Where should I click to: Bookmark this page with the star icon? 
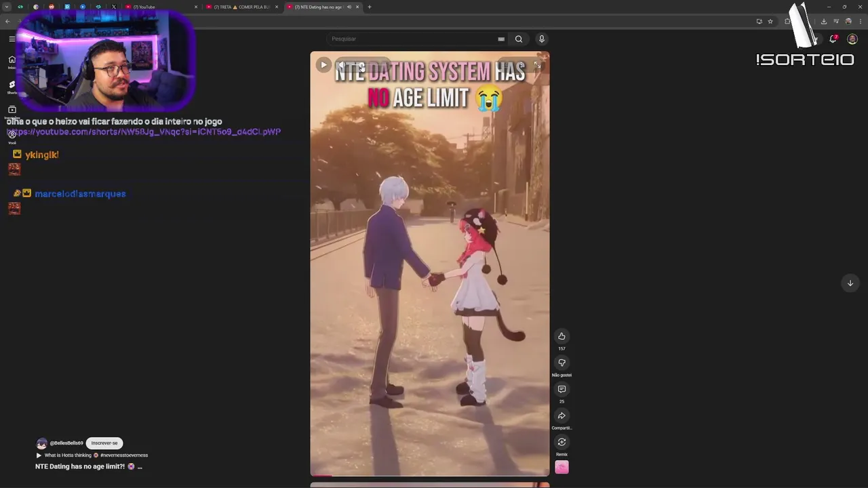click(770, 21)
